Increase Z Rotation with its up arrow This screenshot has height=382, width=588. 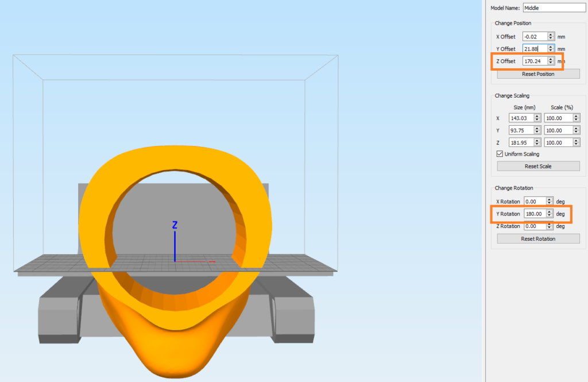[550, 224]
